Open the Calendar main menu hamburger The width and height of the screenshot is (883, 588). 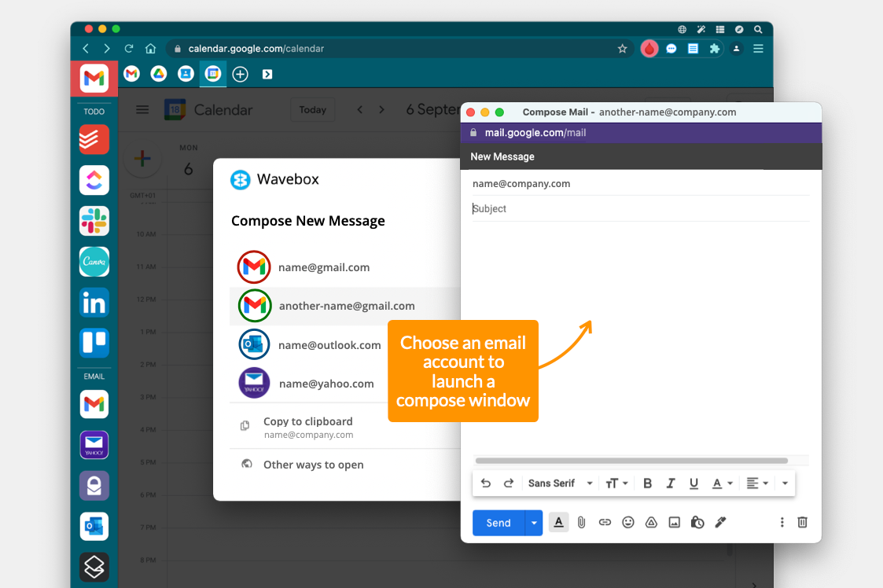click(x=142, y=110)
